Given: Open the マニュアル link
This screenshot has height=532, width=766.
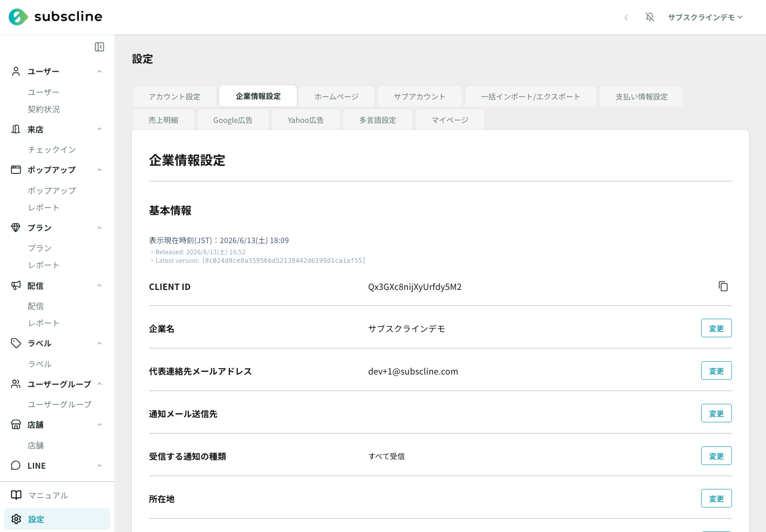Looking at the screenshot, I should (48, 495).
